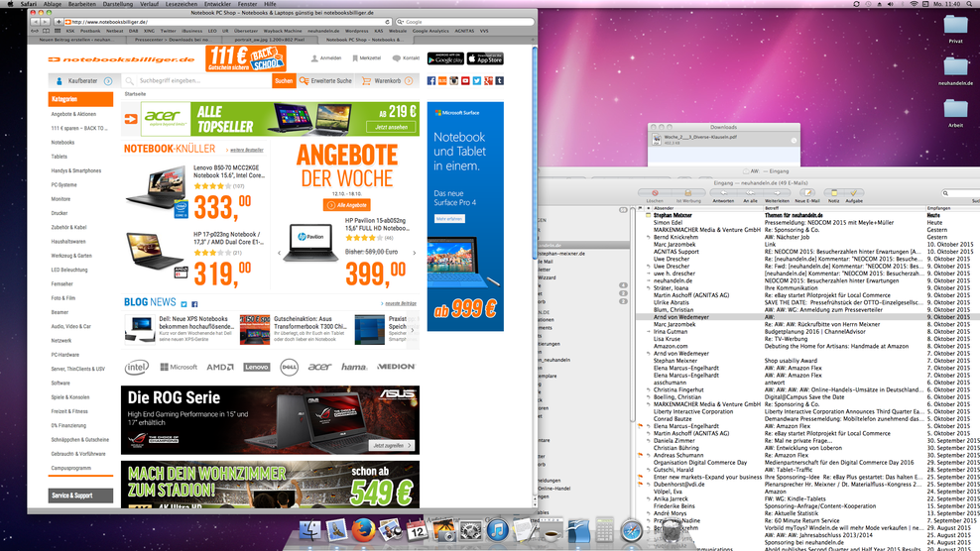Expand the Warenkorb arrow button

pyautogui.click(x=409, y=80)
